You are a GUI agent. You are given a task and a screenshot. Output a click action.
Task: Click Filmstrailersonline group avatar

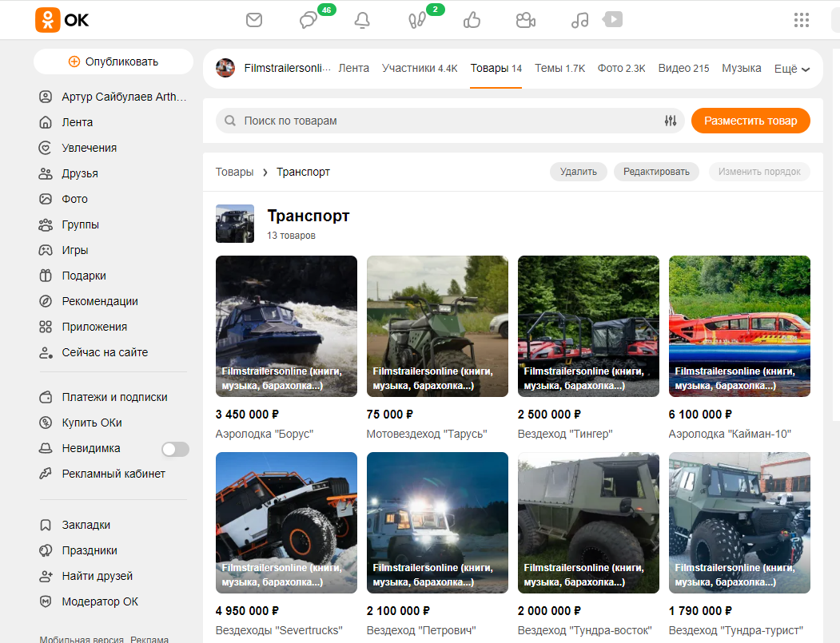coord(225,68)
